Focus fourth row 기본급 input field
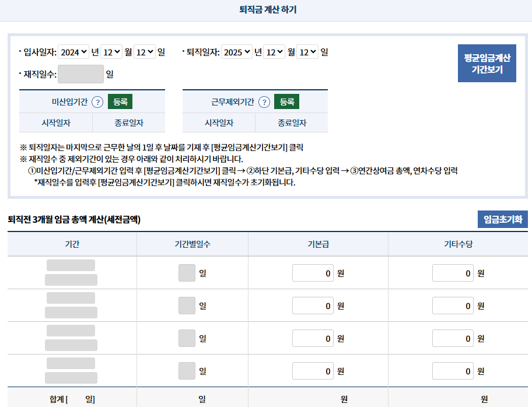 coord(313,371)
